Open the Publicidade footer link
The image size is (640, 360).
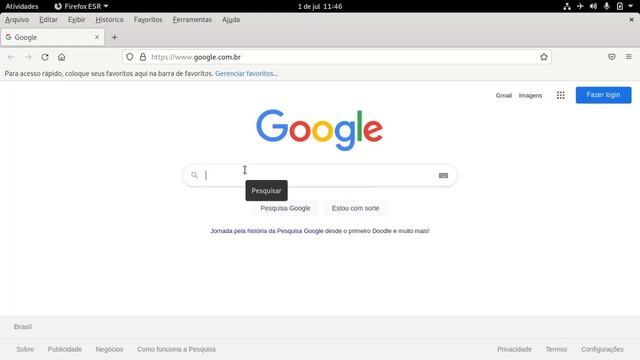coord(64,349)
